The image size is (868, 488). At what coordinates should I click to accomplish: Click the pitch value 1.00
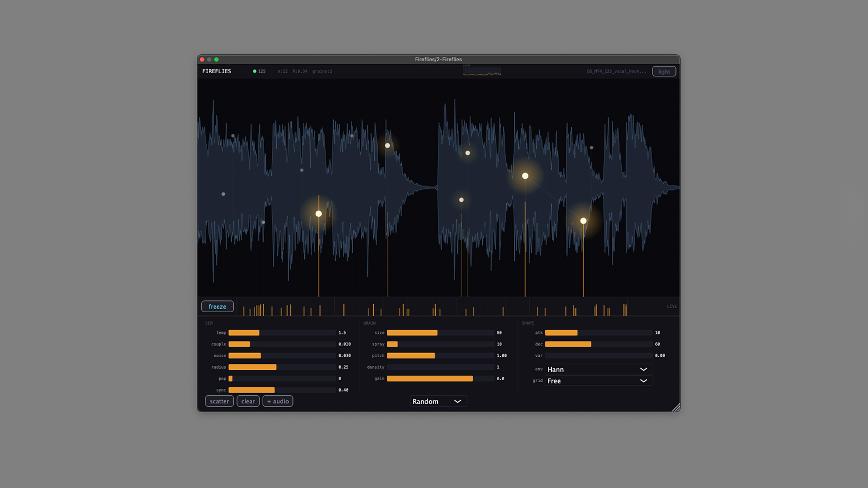point(502,356)
